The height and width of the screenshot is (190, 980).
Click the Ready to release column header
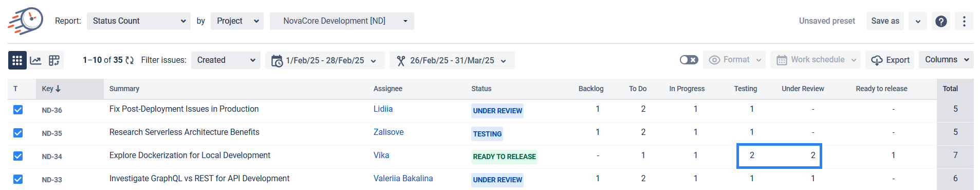(x=881, y=89)
